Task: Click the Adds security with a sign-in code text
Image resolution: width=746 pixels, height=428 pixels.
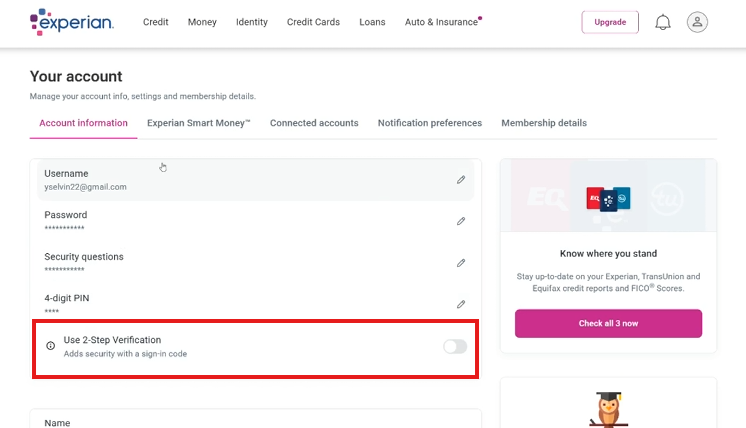Action: pyautogui.click(x=125, y=354)
